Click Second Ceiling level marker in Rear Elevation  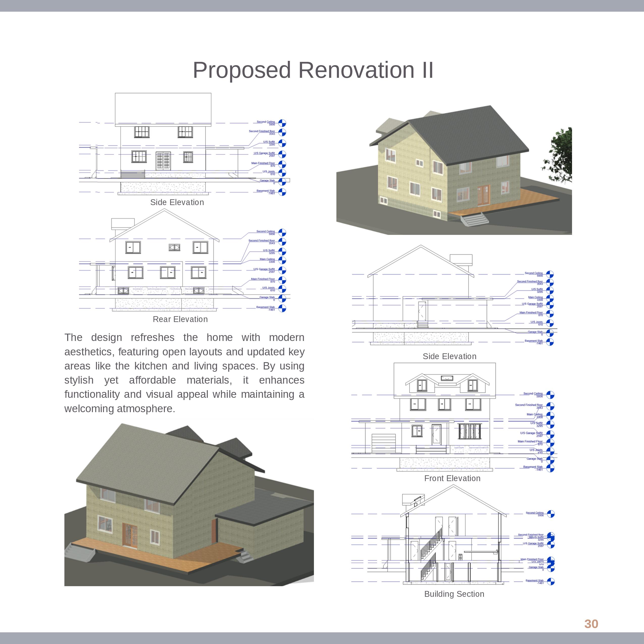tap(282, 232)
